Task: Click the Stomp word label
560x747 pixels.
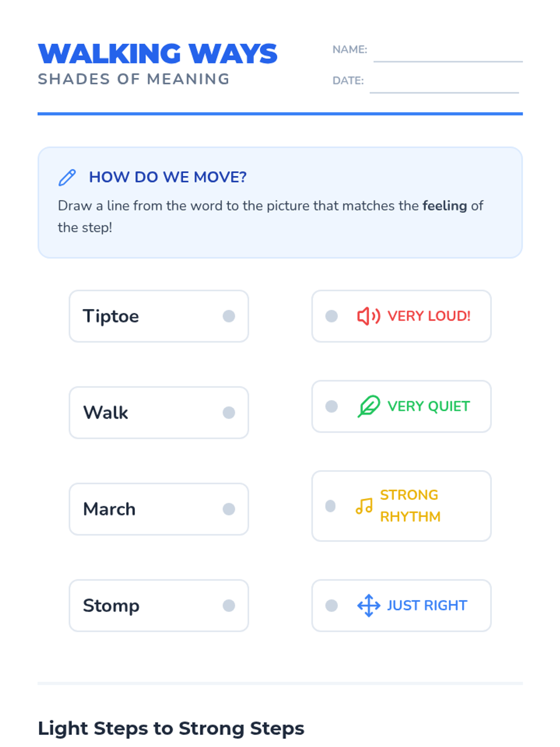Action: [111, 606]
